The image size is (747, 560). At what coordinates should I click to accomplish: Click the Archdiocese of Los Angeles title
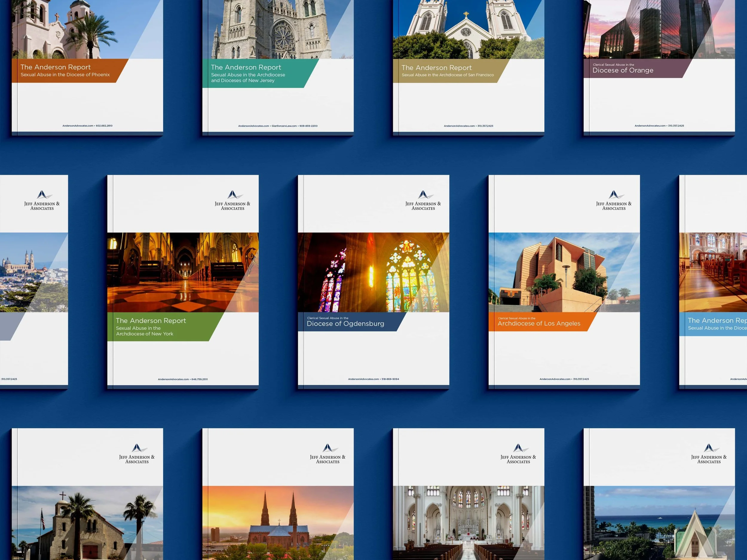click(539, 323)
